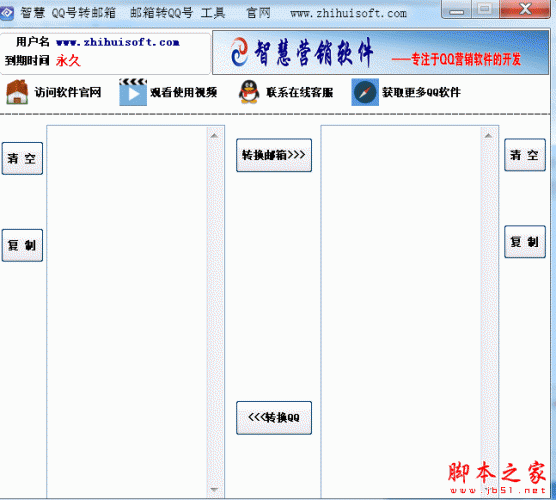Viewport: 556px width, 500px height.
Task: Open 联系在线客服 support link
Action: pos(300,92)
